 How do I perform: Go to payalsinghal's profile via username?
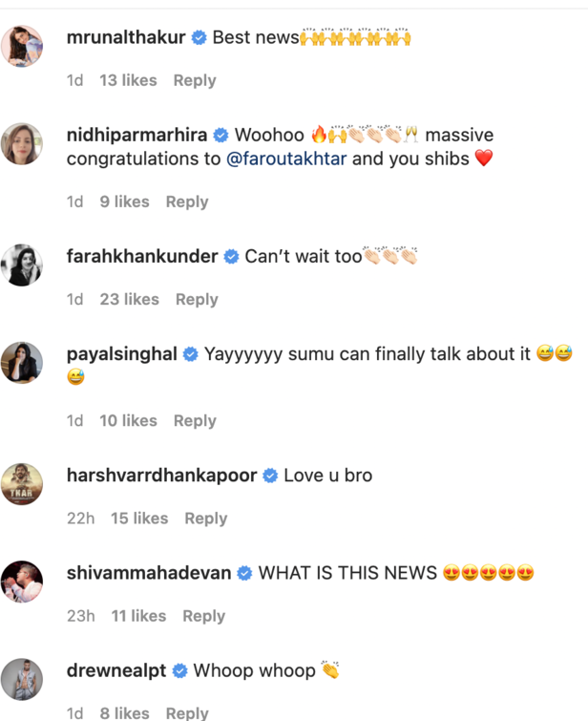(121, 354)
